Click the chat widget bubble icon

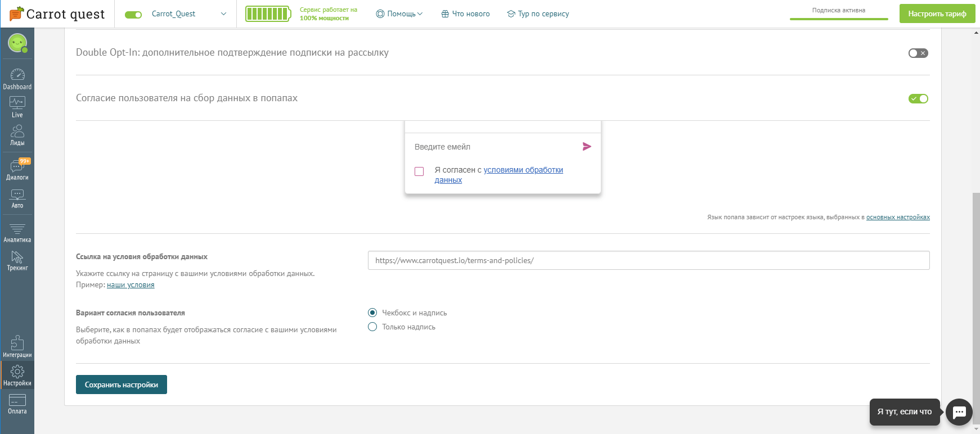(959, 412)
